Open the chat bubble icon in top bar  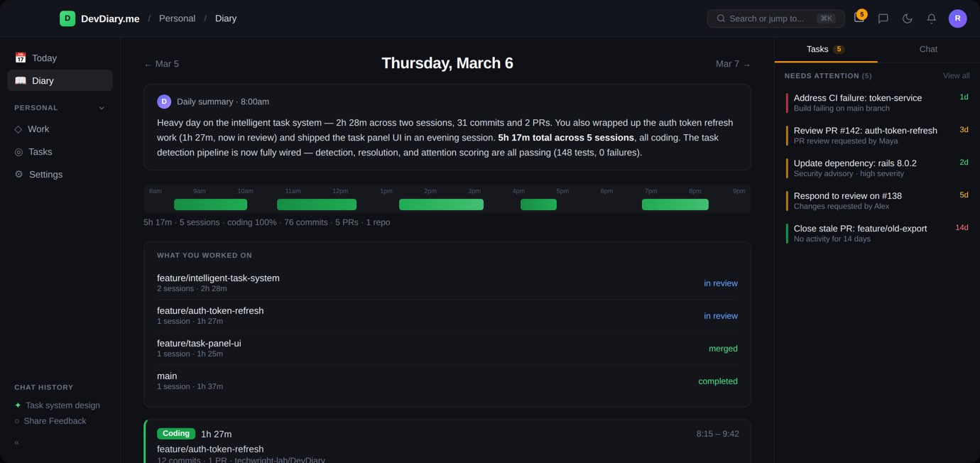883,18
